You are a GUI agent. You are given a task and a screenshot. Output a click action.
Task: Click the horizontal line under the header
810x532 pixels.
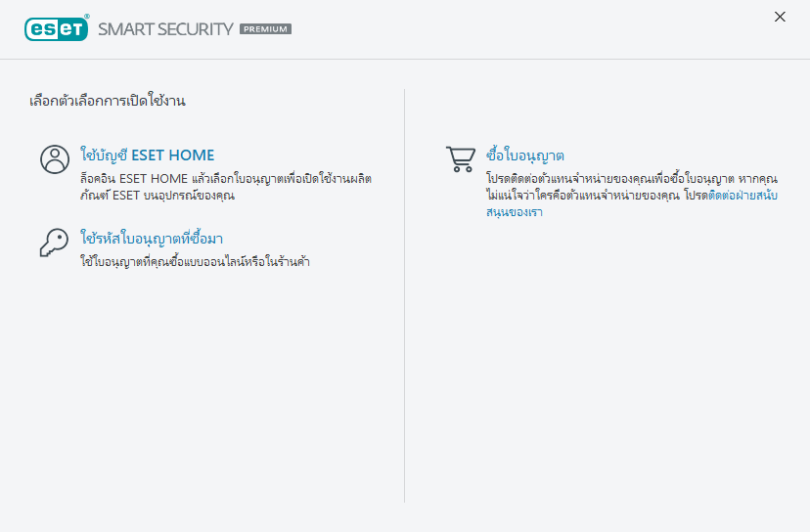[405, 60]
